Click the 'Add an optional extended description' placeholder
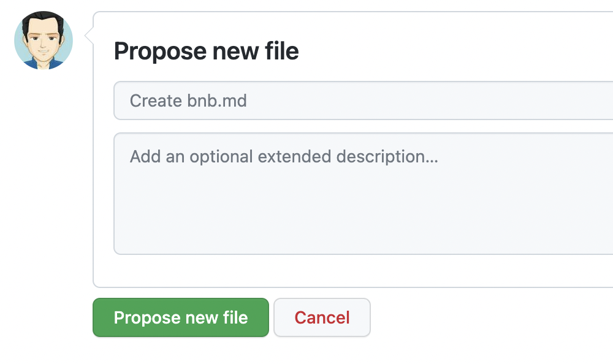613x364 pixels. [284, 157]
